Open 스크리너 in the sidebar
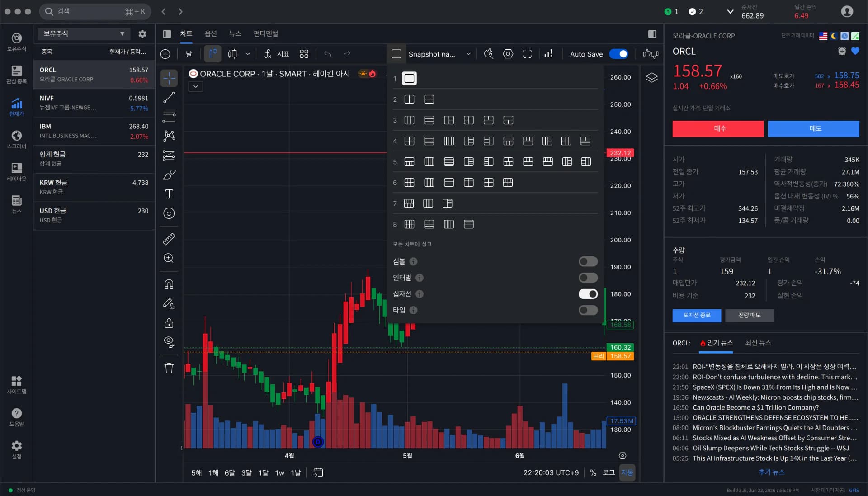868x496 pixels. point(17,139)
